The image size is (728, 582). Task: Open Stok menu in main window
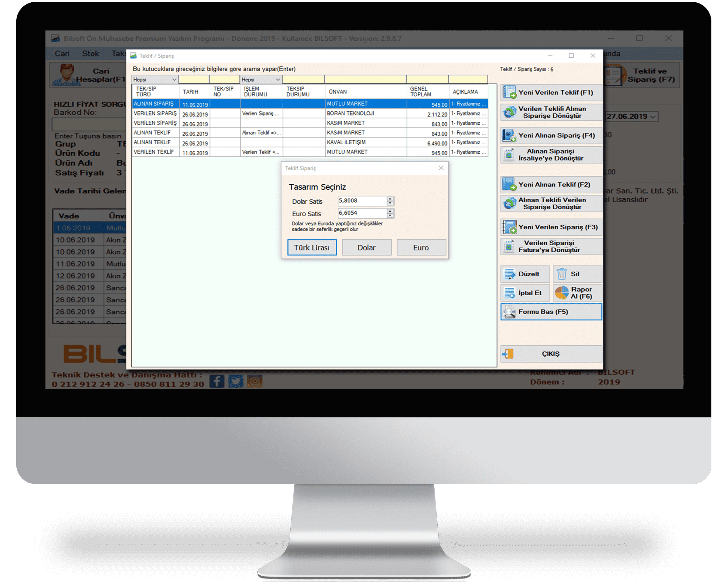click(91, 53)
